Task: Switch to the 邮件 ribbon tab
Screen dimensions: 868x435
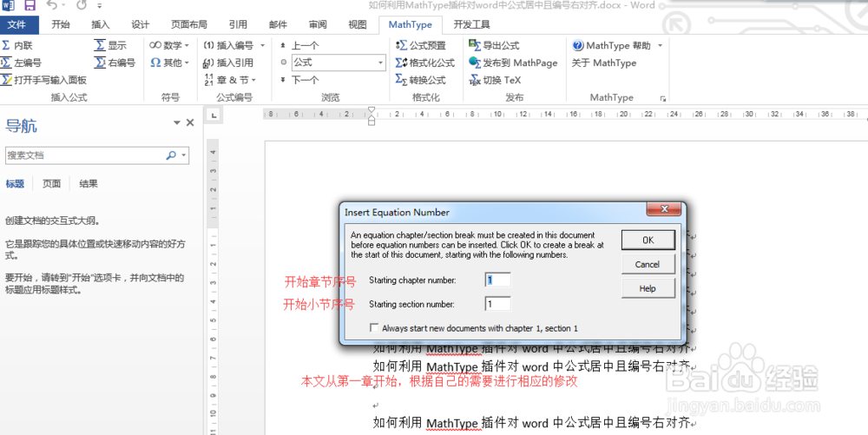Action: point(278,24)
